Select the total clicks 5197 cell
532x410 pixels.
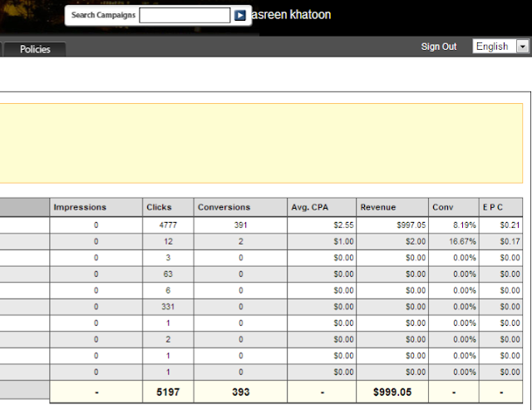(x=168, y=392)
